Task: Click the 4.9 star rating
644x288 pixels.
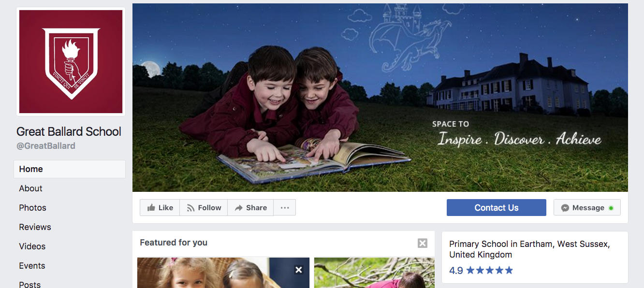Action: (481, 271)
